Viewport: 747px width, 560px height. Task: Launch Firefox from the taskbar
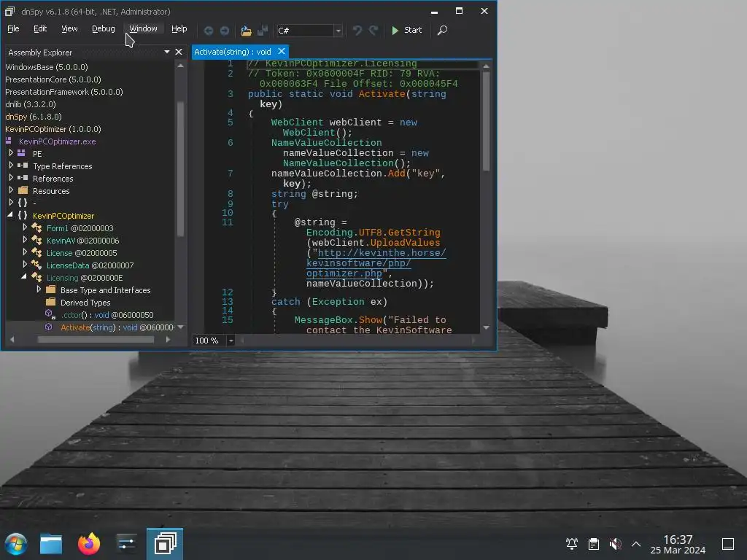[x=89, y=544]
